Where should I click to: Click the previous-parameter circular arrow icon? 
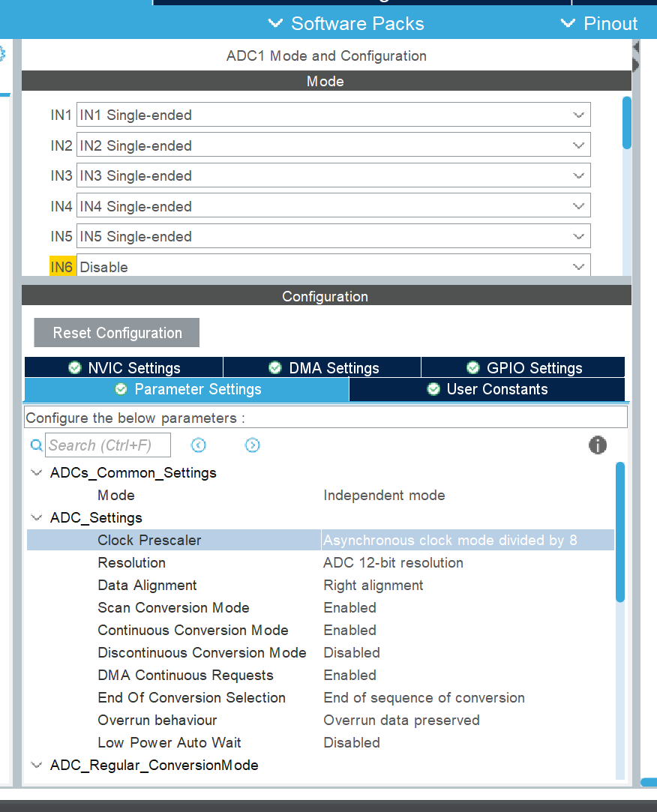click(198, 445)
